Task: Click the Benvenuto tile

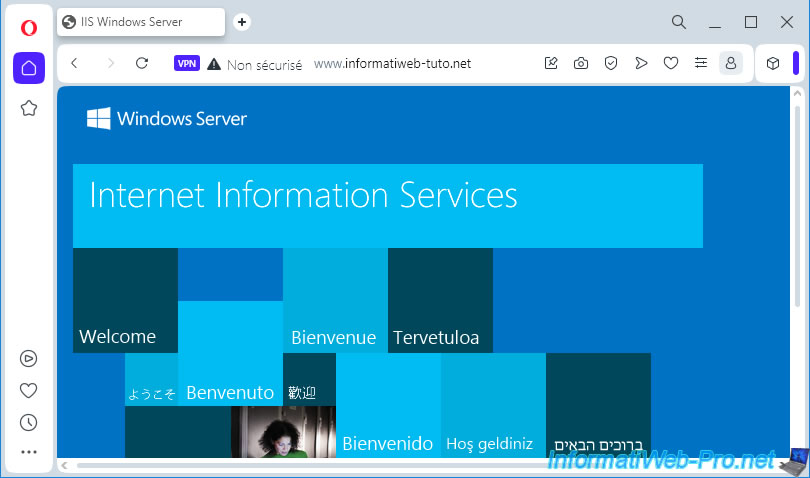Action: (x=230, y=353)
